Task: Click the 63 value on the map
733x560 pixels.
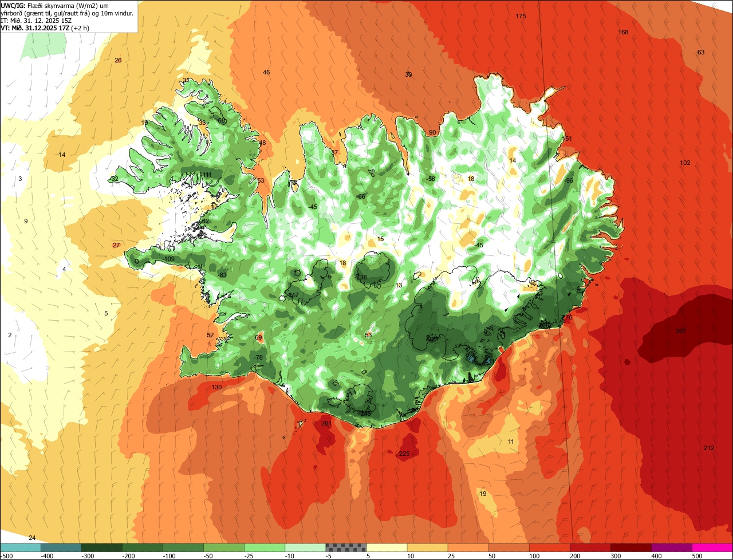Action: [701, 52]
